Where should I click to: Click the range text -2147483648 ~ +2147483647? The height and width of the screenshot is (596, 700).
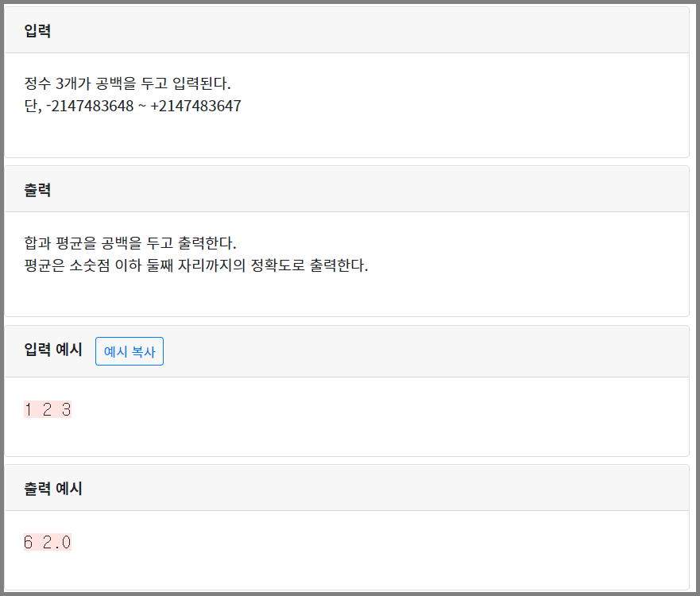click(143, 106)
